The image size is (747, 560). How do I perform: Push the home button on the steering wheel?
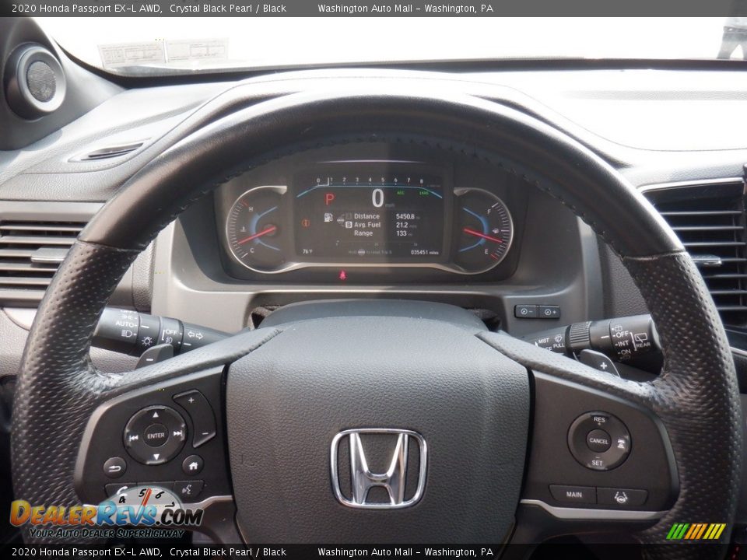[192, 465]
